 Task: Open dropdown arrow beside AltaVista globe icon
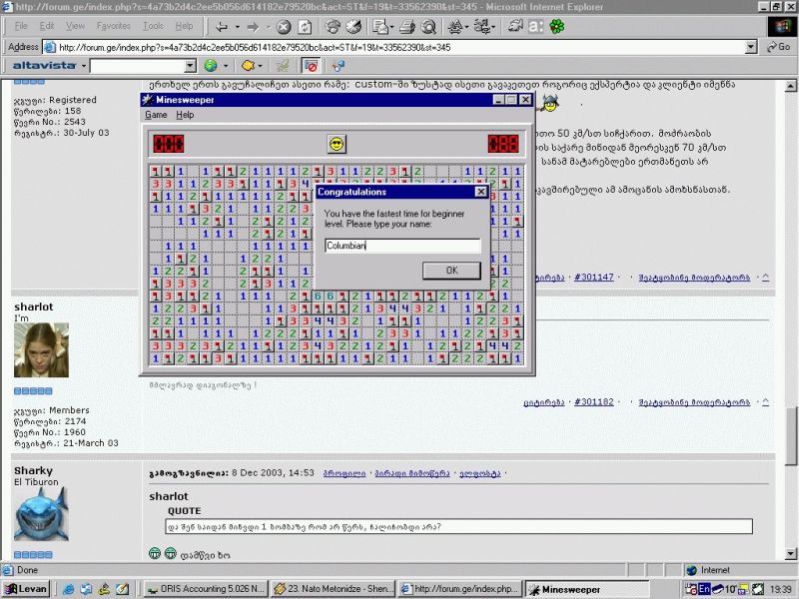click(226, 66)
